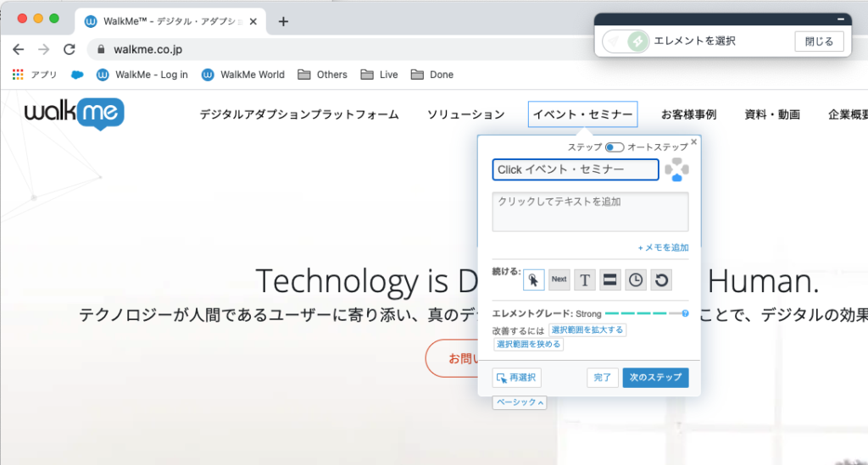Open the お客様事例 menu
This screenshot has height=465, width=868.
pos(688,114)
